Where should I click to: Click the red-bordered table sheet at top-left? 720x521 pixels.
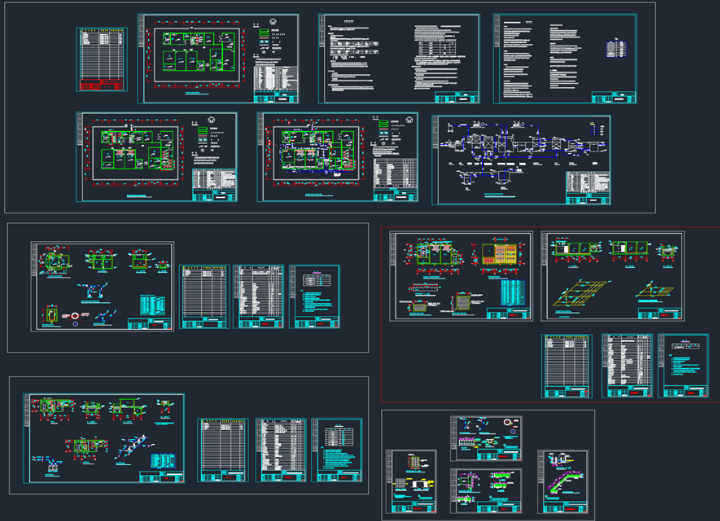(101, 60)
